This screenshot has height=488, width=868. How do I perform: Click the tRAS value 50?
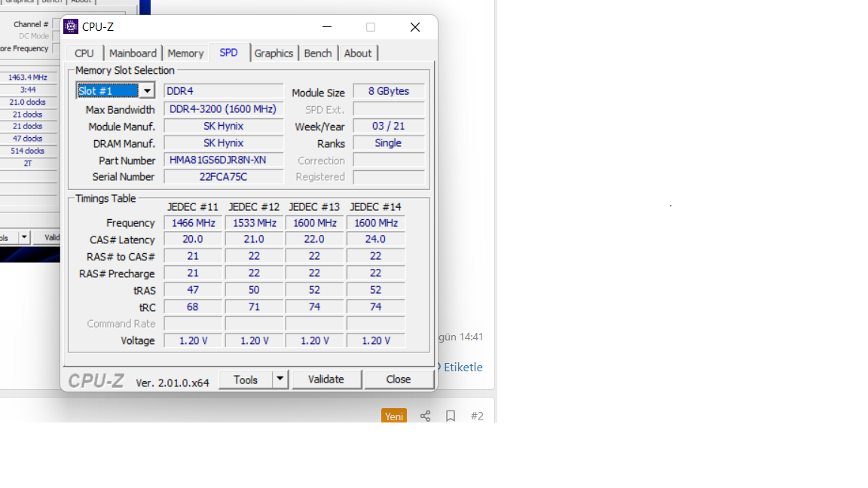pos(254,290)
